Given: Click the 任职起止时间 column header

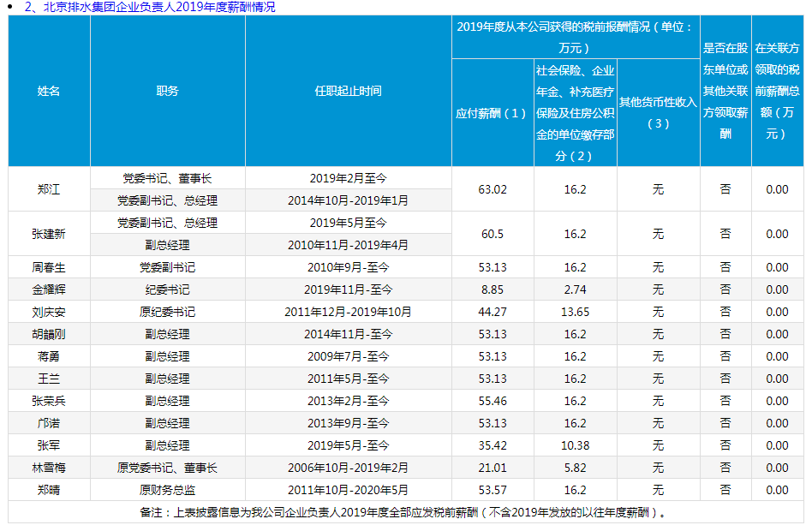Looking at the screenshot, I should pos(348,91).
